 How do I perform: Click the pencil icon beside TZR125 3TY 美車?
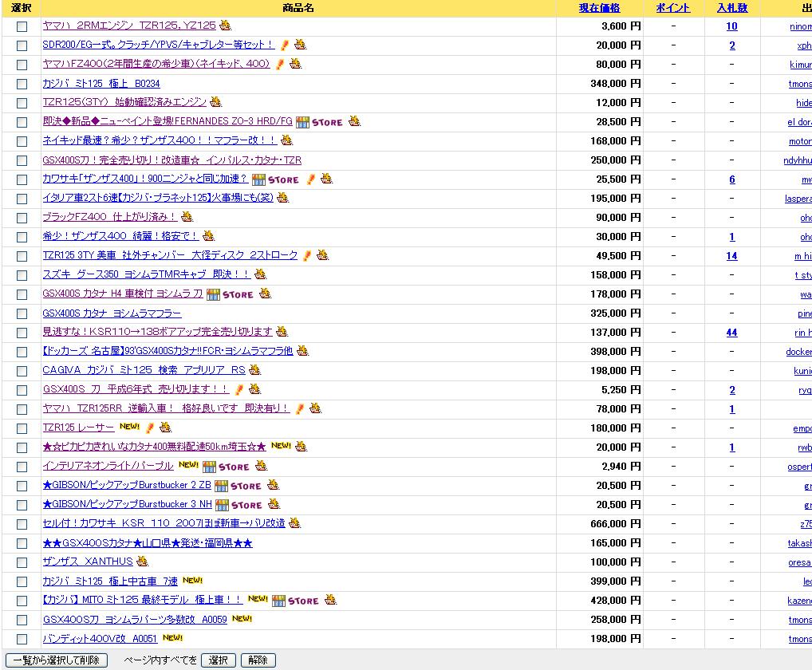click(307, 256)
